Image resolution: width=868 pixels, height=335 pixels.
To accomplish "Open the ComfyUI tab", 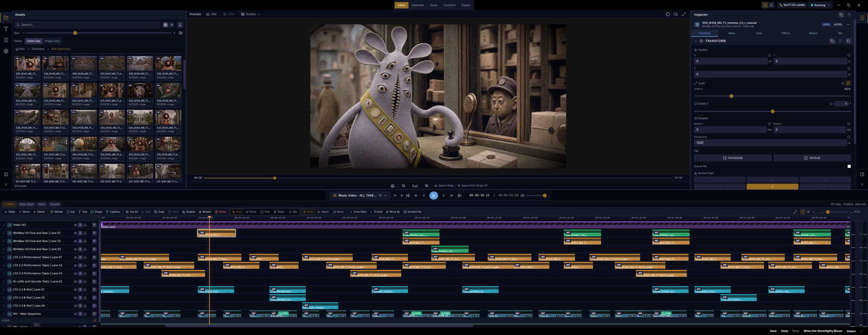I will tap(450, 5).
